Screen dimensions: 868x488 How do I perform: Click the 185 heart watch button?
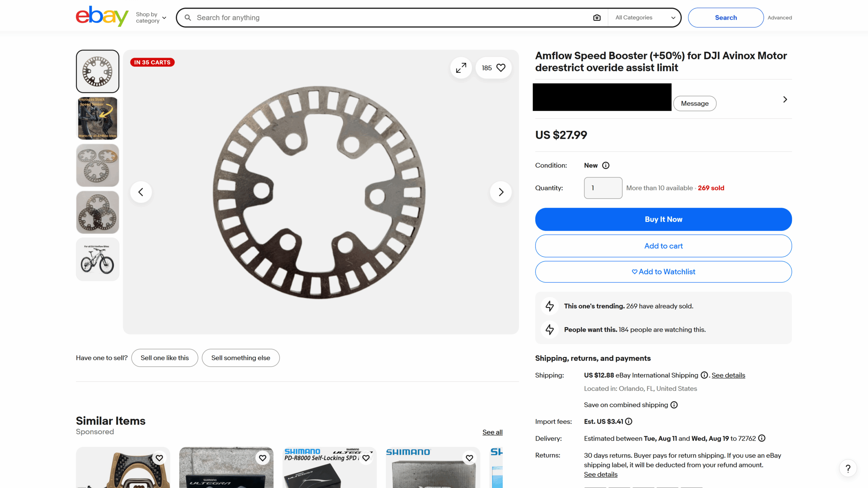[493, 68]
